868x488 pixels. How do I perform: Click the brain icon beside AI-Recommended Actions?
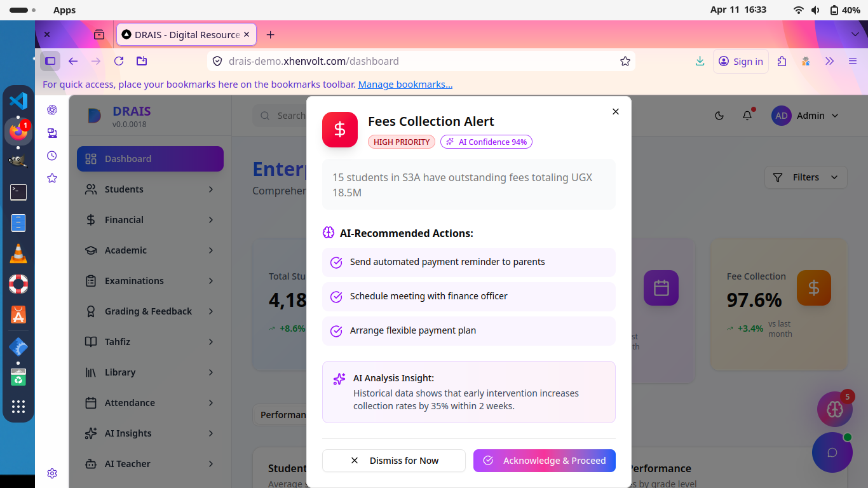[329, 233]
